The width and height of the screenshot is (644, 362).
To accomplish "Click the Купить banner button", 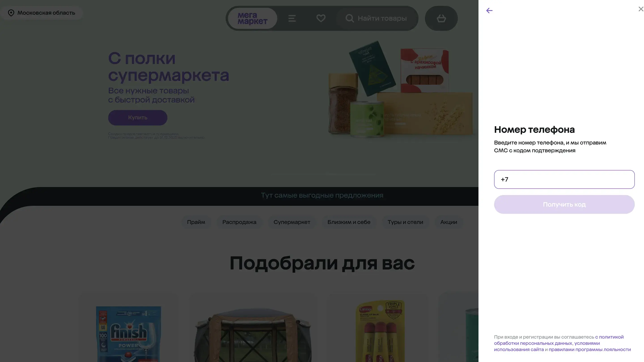I will [138, 118].
